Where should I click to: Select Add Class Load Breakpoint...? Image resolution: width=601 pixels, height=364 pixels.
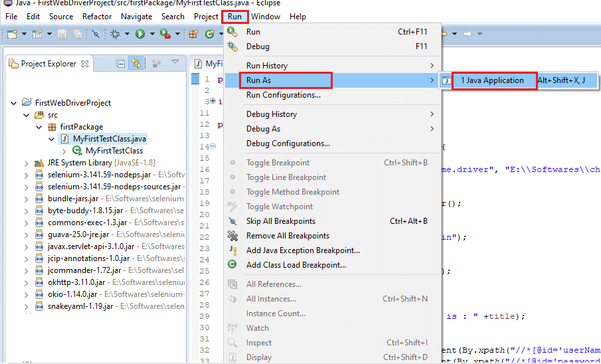coord(333,264)
